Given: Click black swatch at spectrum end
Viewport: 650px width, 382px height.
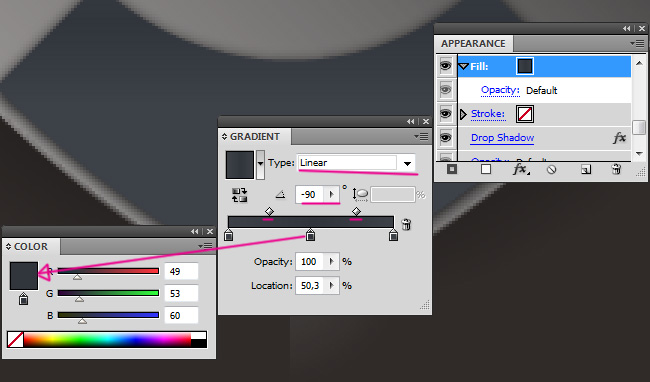Looking at the screenshot, I should click(x=199, y=343).
